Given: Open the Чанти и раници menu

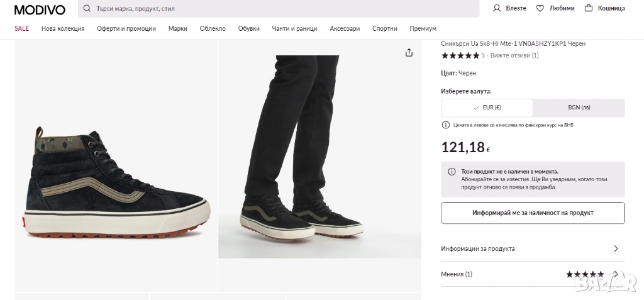Looking at the screenshot, I should (x=294, y=28).
